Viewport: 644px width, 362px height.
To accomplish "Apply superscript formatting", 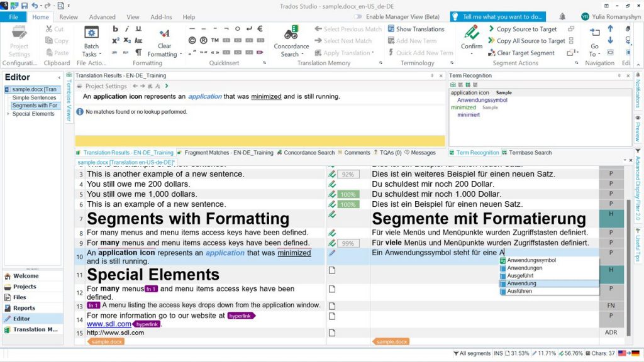I will tap(116, 40).
